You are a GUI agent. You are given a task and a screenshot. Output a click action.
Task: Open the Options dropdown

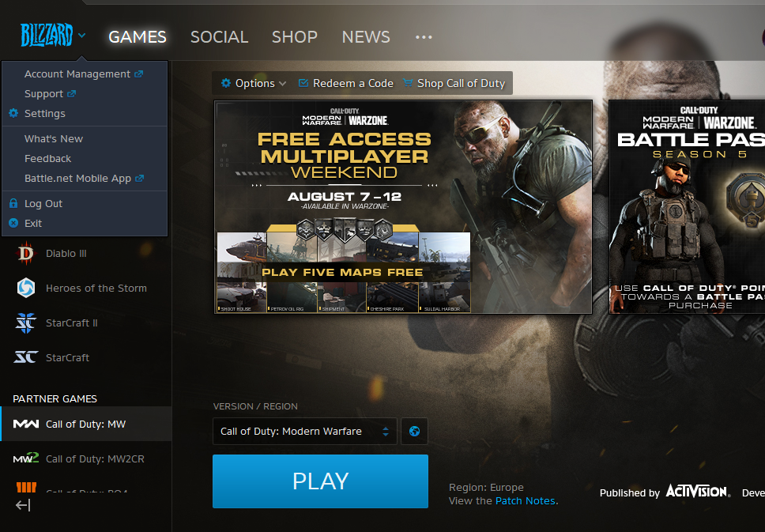click(x=254, y=84)
